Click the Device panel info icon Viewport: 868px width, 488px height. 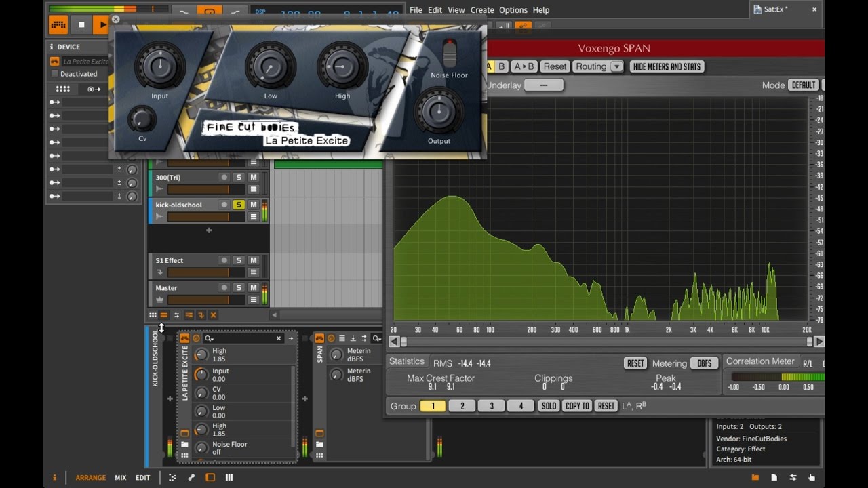[52, 47]
